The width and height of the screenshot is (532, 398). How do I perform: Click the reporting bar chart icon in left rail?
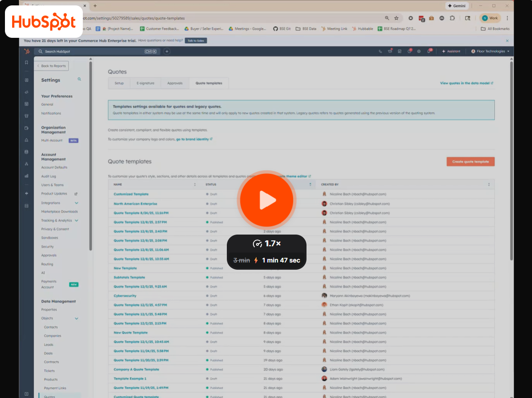27,176
